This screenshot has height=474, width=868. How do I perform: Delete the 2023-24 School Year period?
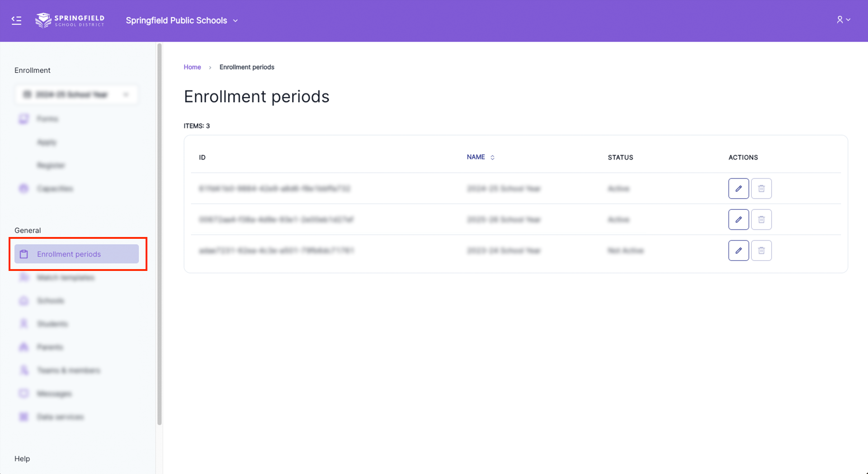[x=761, y=251]
